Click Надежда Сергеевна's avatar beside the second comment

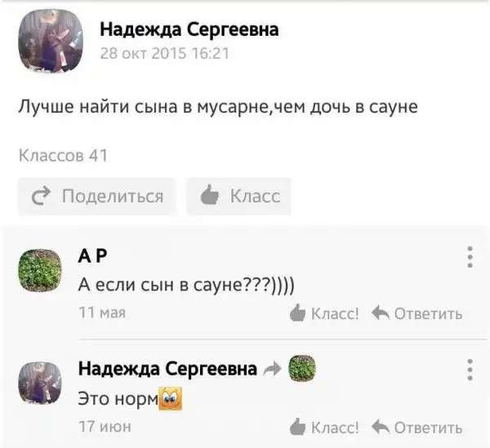(x=40, y=384)
